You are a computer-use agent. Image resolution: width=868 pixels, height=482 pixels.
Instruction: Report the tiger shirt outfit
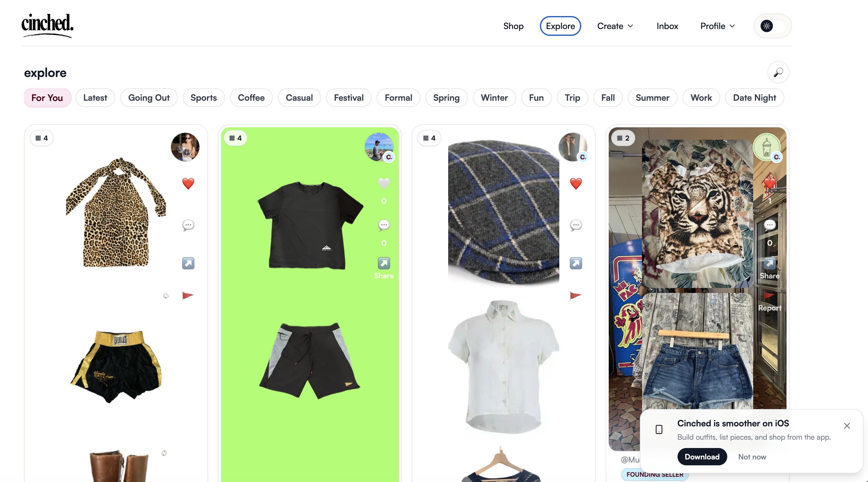(x=770, y=301)
